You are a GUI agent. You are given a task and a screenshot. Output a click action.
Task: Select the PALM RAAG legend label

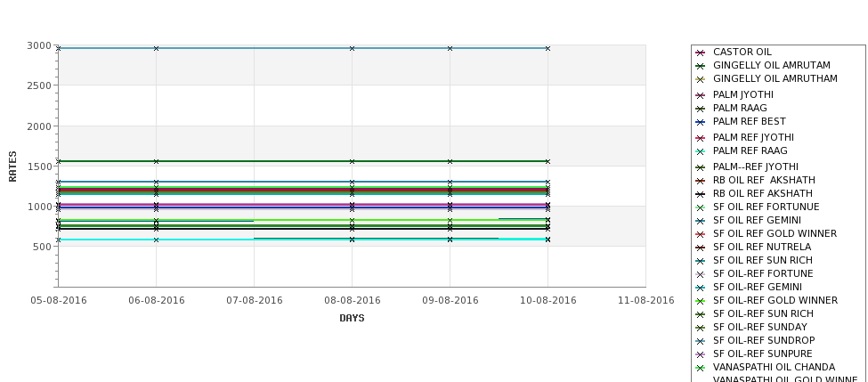[740, 108]
